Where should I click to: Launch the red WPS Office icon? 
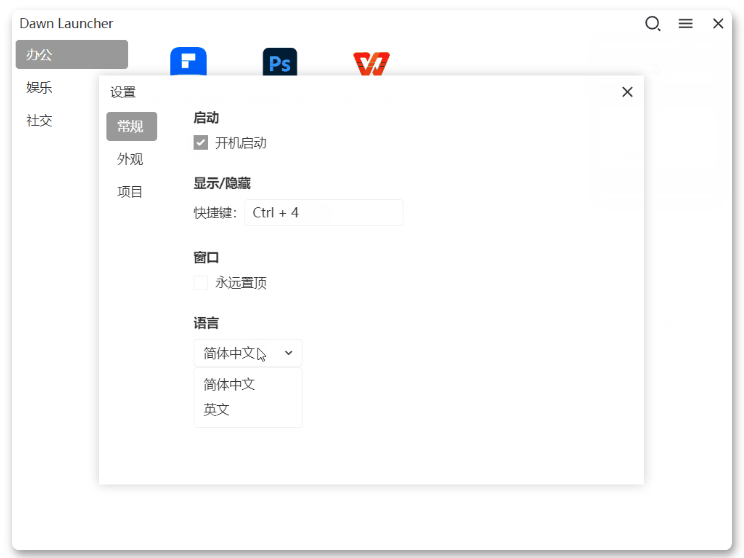[x=371, y=63]
